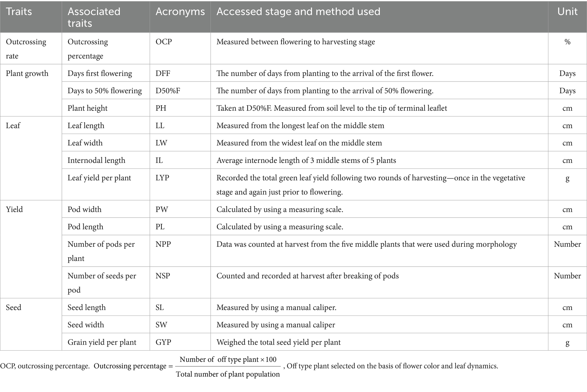The height and width of the screenshot is (392, 587).
Task: Select the Internodal length cell
Action: 96,160
